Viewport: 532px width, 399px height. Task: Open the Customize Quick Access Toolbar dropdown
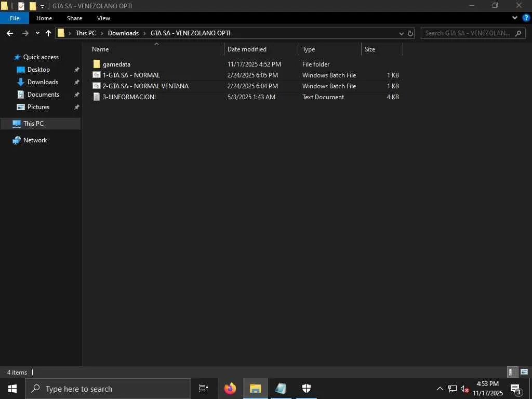coord(43,6)
